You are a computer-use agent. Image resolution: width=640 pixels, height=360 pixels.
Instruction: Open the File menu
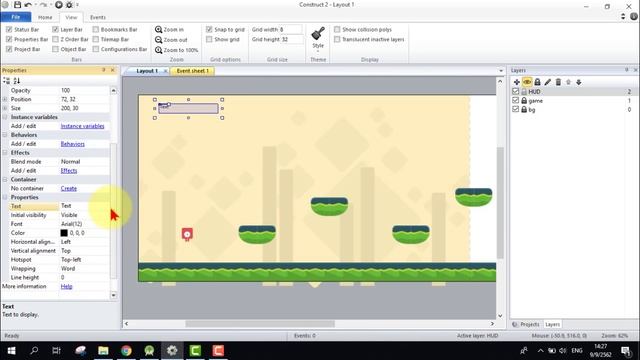(16, 17)
